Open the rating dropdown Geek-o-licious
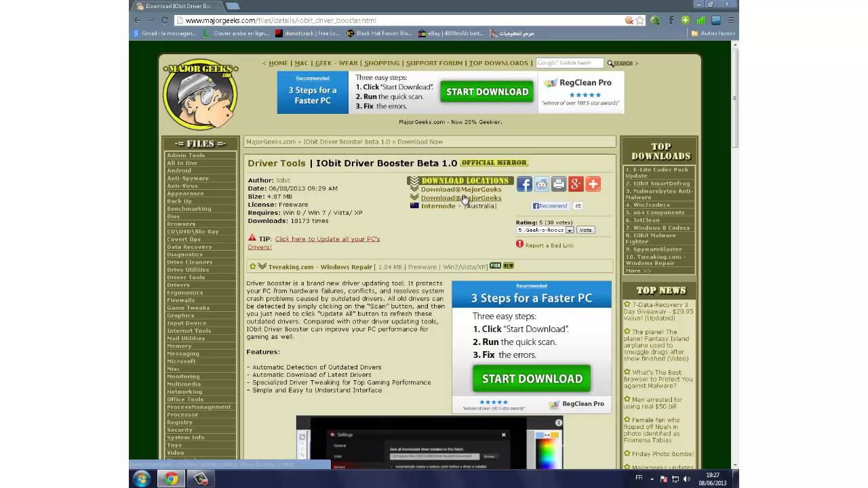This screenshot has height=488, width=868. click(545, 230)
